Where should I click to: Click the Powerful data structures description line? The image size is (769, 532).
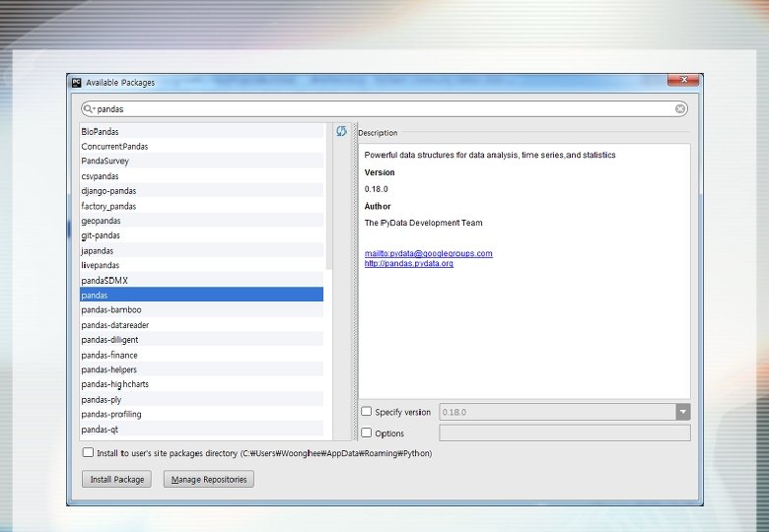pos(489,155)
